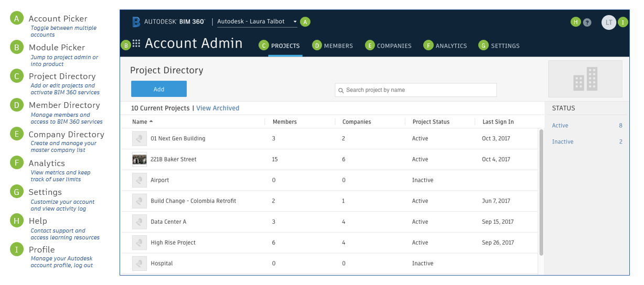Click the Inactive count 2
Screen dimensions: 644x285
tap(620, 141)
